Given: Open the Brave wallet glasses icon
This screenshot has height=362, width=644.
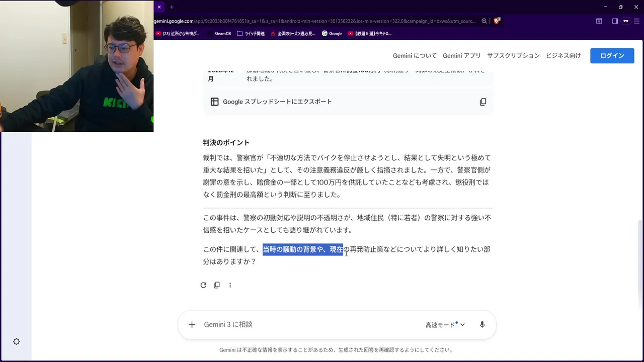Looking at the screenshot, I should [626, 21].
